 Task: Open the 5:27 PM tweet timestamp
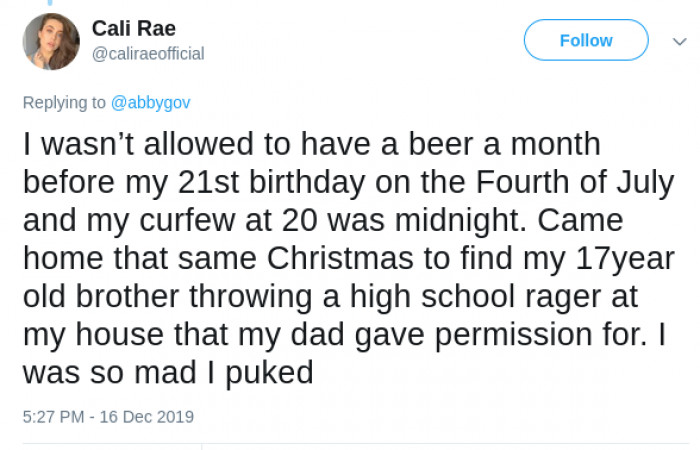click(108, 416)
